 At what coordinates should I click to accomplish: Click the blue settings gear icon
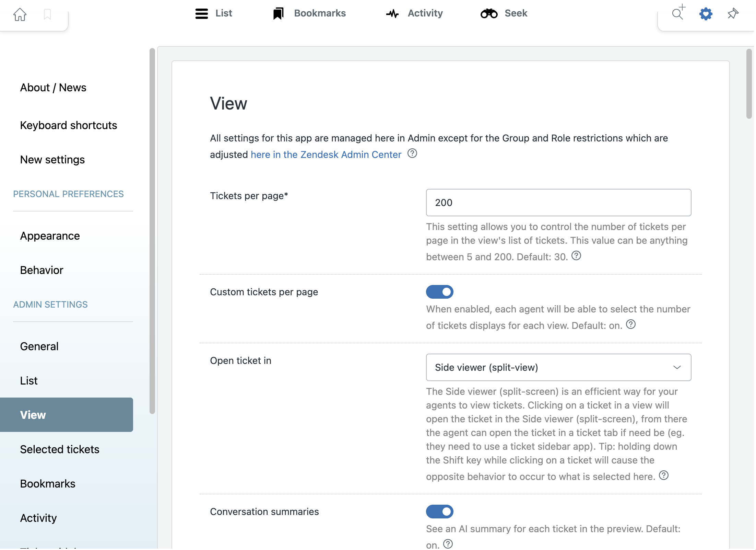click(706, 14)
